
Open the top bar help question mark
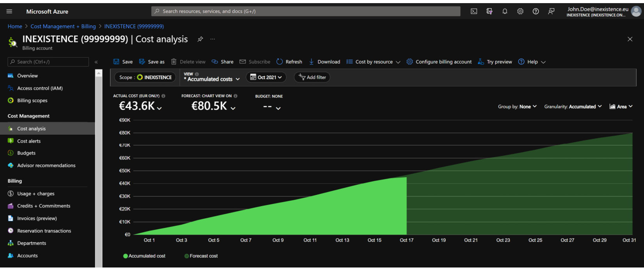point(536,11)
